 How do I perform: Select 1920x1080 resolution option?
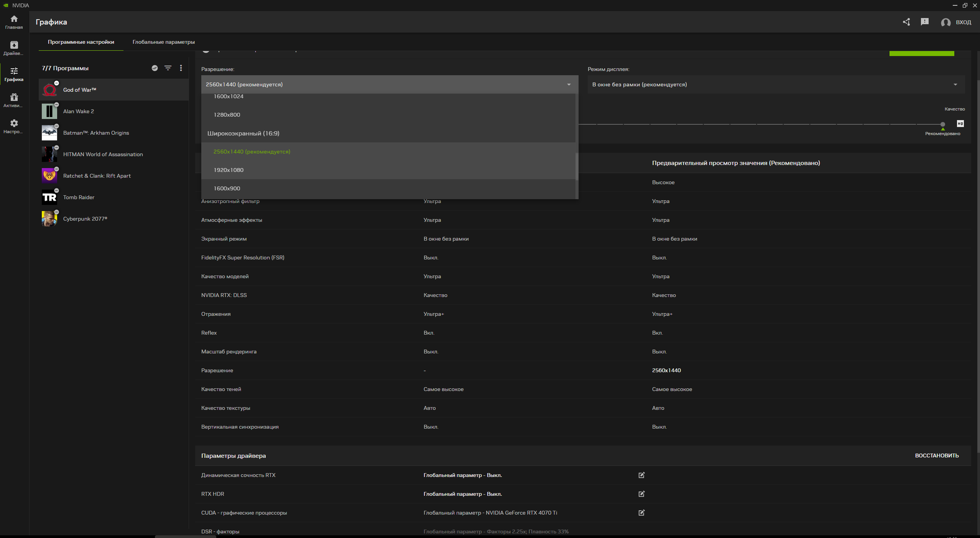[x=229, y=170]
